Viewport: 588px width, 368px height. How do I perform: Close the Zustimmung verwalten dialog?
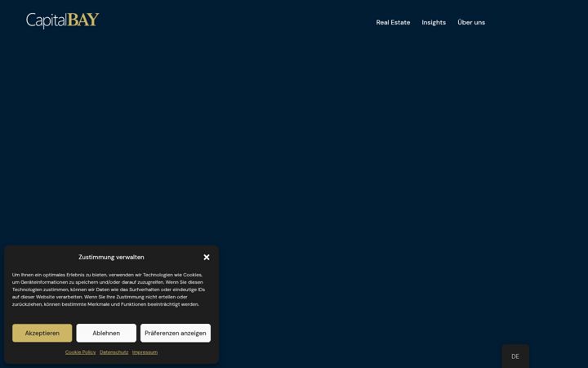[207, 258]
